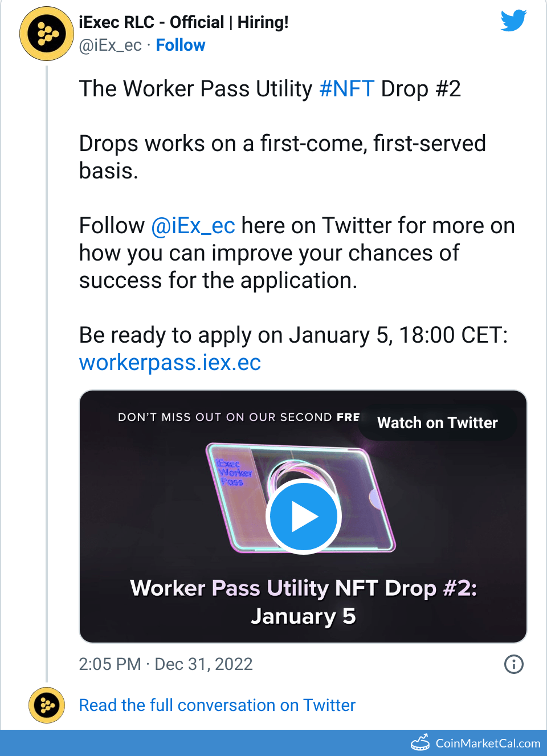Screen dimensions: 547x756
Task: Select the verified Twitter branding in top corner
Action: [512, 20]
